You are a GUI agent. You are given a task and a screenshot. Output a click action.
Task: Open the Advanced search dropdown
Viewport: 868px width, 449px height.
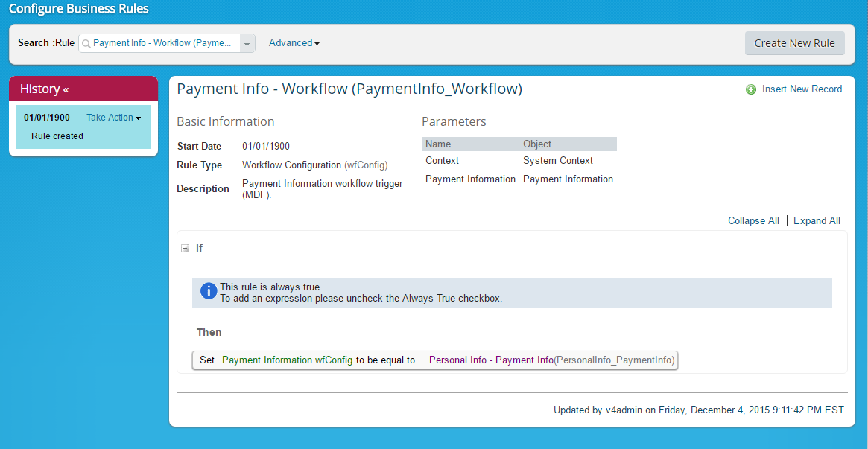coord(294,43)
